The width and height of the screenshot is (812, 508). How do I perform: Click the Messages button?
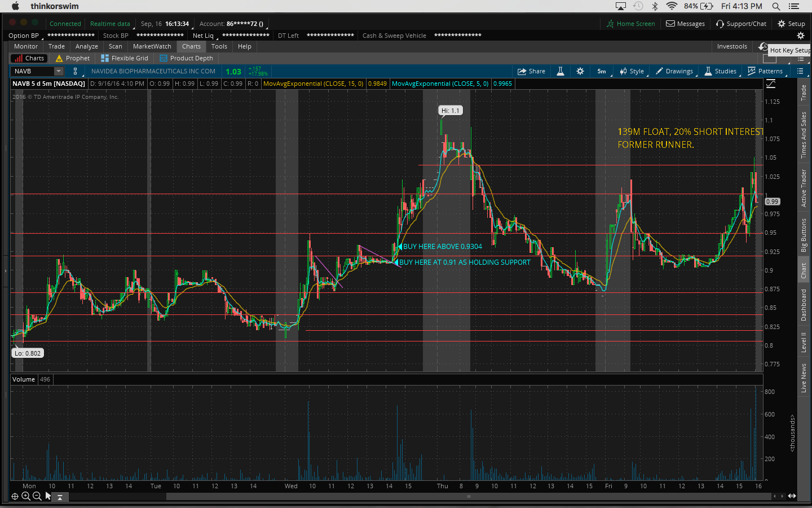(x=685, y=24)
